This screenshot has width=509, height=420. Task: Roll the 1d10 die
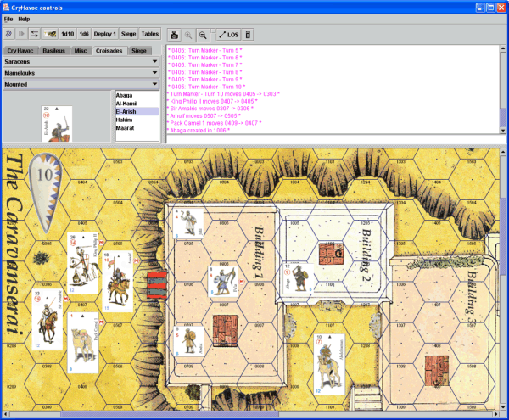coord(68,34)
